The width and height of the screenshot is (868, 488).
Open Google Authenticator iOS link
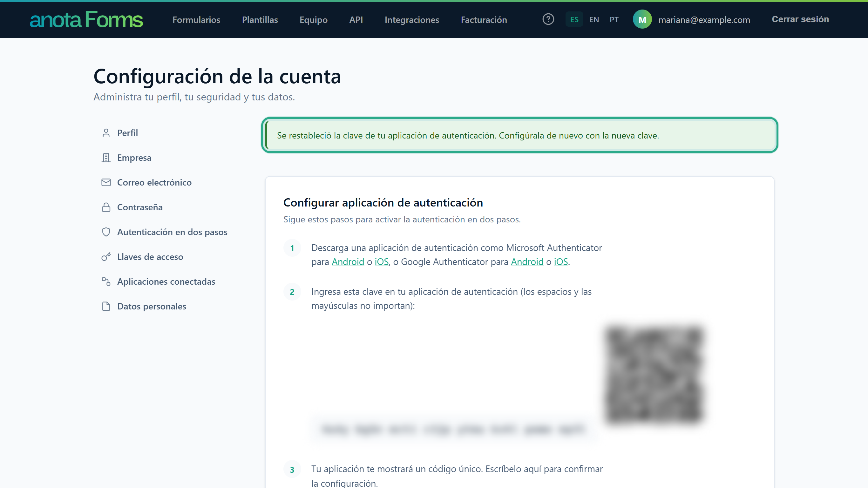click(561, 262)
